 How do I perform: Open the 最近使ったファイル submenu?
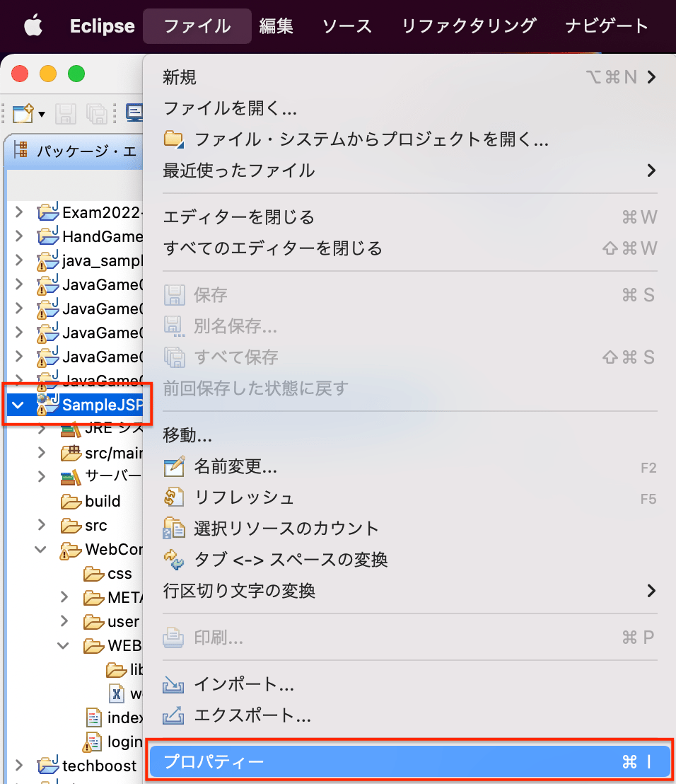click(x=409, y=171)
